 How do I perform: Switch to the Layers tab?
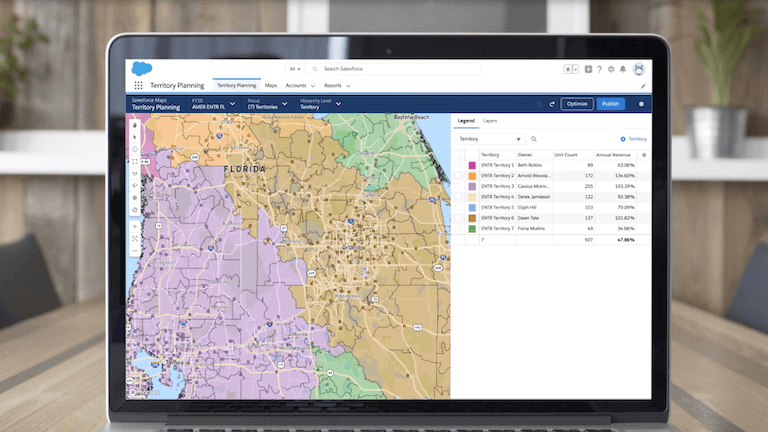(x=490, y=120)
